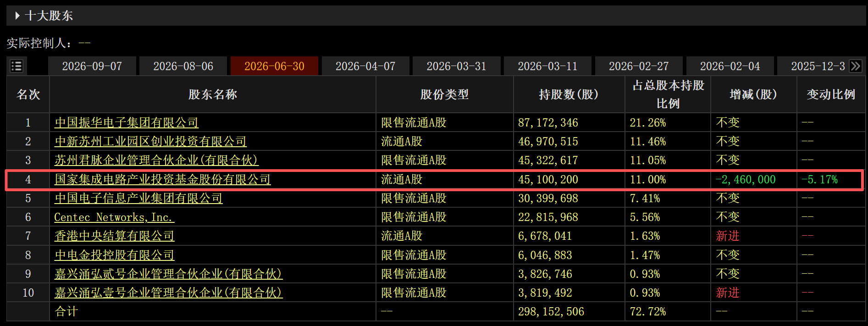868x326 pixels.
Task: Open 嘉兴涌弘壹号企业管理合伙企业 link
Action: [x=168, y=293]
